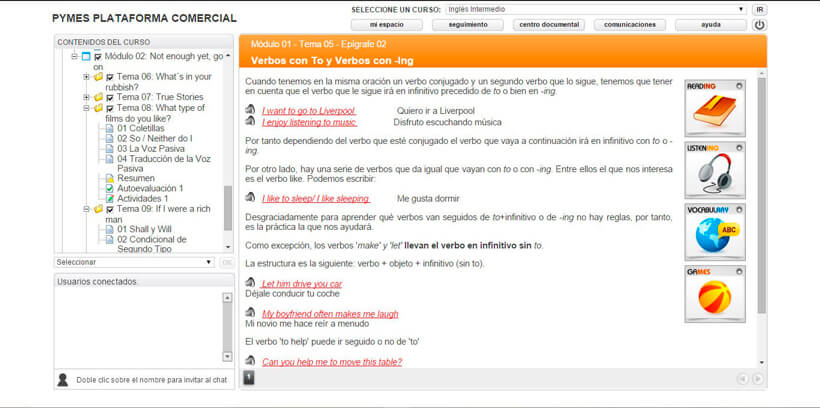Play audio for 'Let him drive you car'
The image size is (820, 408).
250,282
